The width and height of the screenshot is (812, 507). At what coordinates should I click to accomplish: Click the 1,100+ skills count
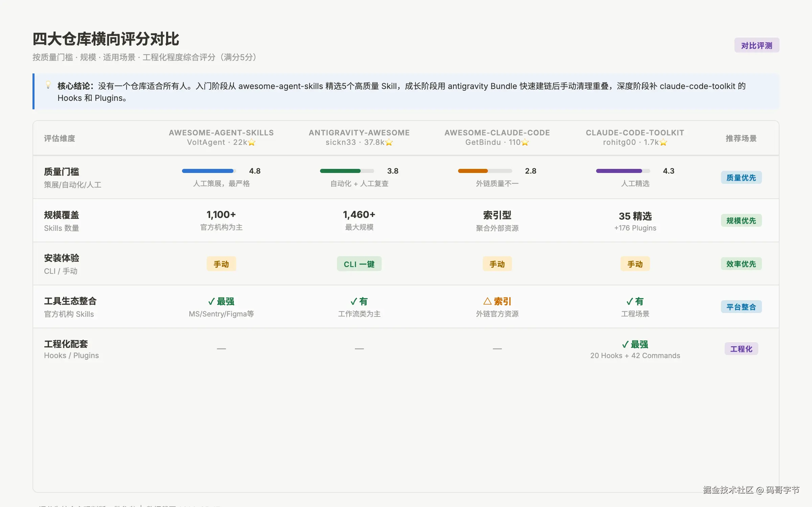(221, 215)
